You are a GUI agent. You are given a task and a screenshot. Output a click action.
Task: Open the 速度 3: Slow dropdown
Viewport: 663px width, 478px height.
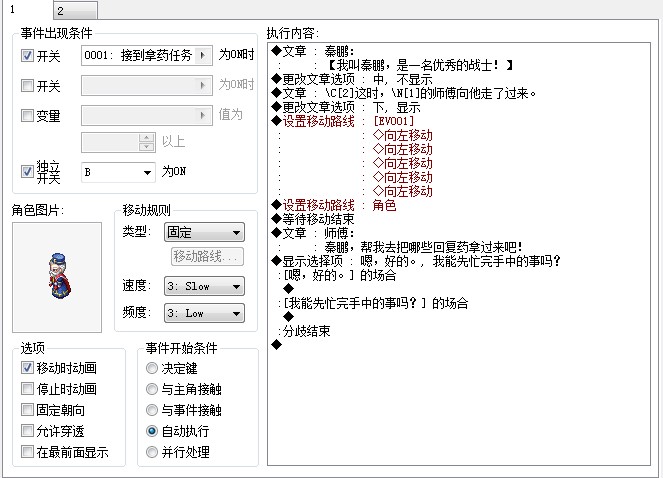pos(204,286)
